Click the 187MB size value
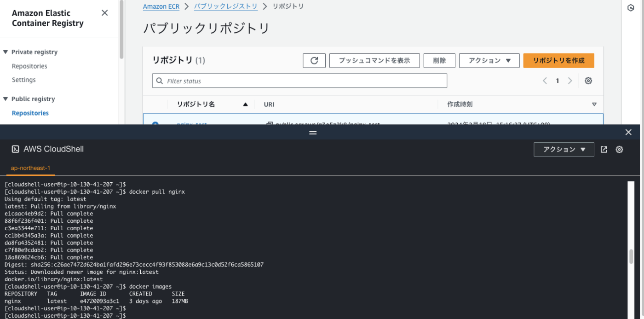 coord(180,301)
